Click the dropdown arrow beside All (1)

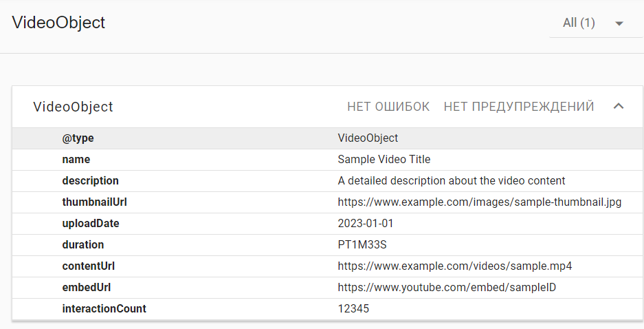(619, 23)
